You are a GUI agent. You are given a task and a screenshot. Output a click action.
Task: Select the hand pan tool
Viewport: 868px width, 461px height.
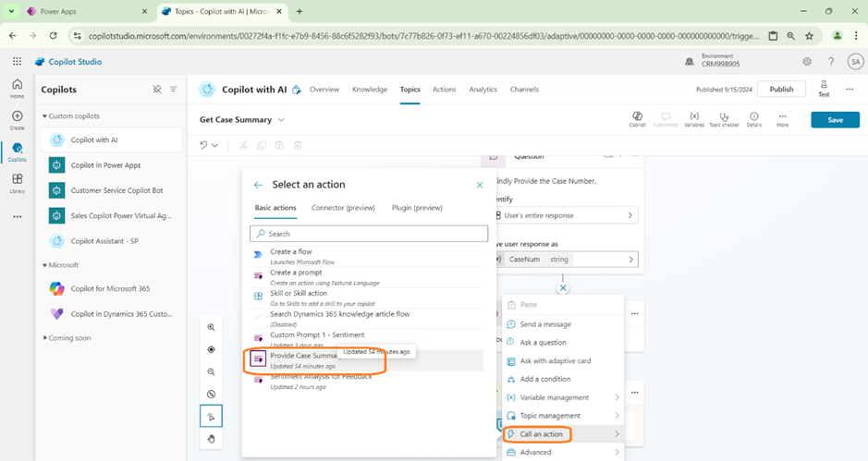pos(211,439)
